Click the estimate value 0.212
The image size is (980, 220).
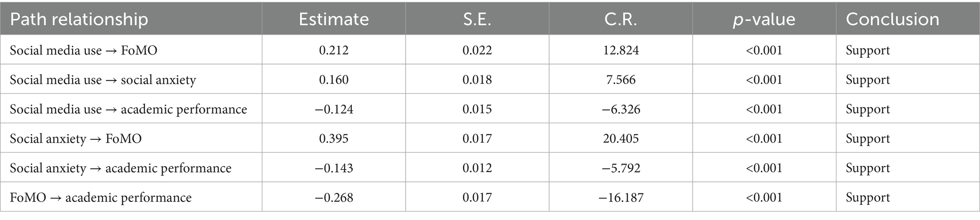[x=334, y=50]
